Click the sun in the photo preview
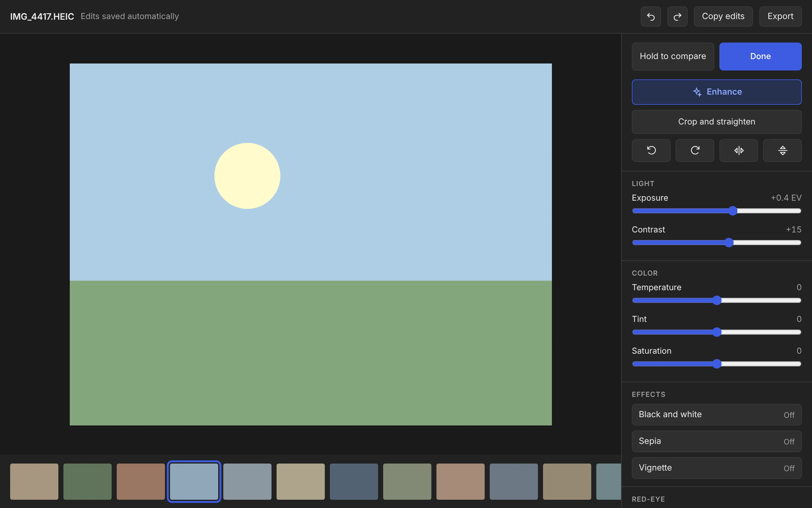Image resolution: width=812 pixels, height=508 pixels. coord(247,176)
